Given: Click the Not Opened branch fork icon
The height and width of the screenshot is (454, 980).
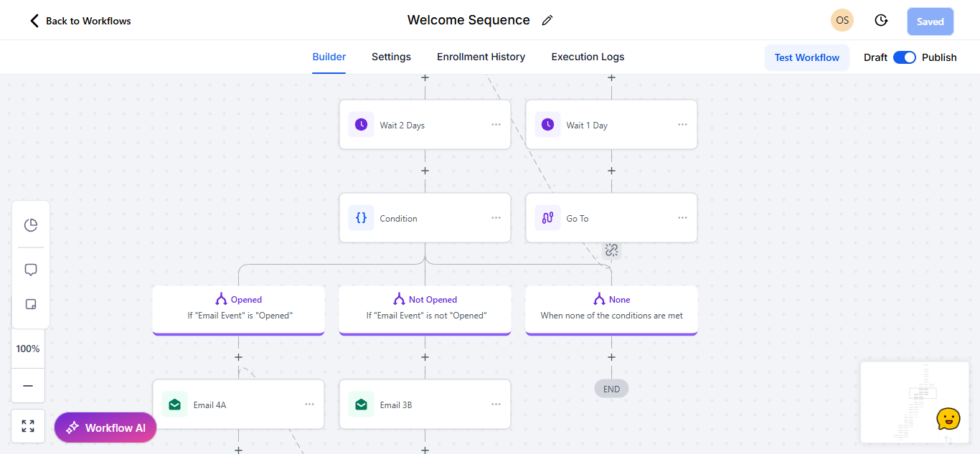Looking at the screenshot, I should pyautogui.click(x=399, y=299).
